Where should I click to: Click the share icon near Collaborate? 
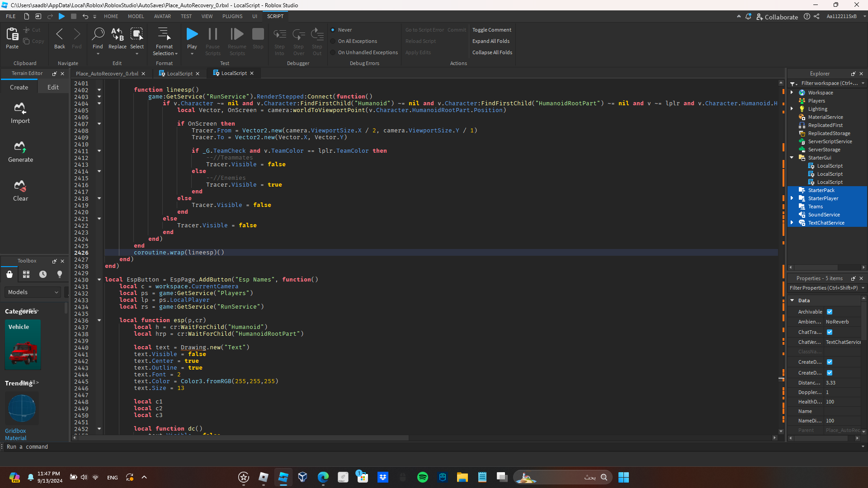point(816,17)
